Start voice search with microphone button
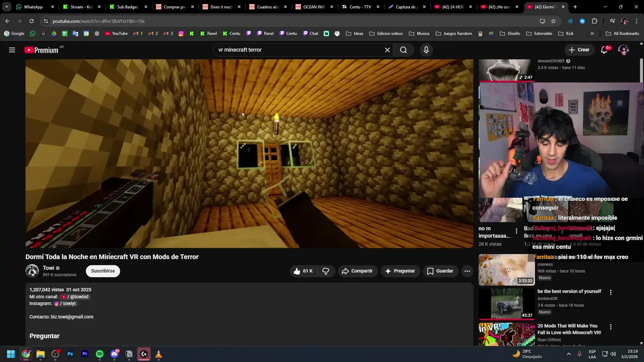Image resolution: width=644 pixels, height=362 pixels. coord(426,50)
